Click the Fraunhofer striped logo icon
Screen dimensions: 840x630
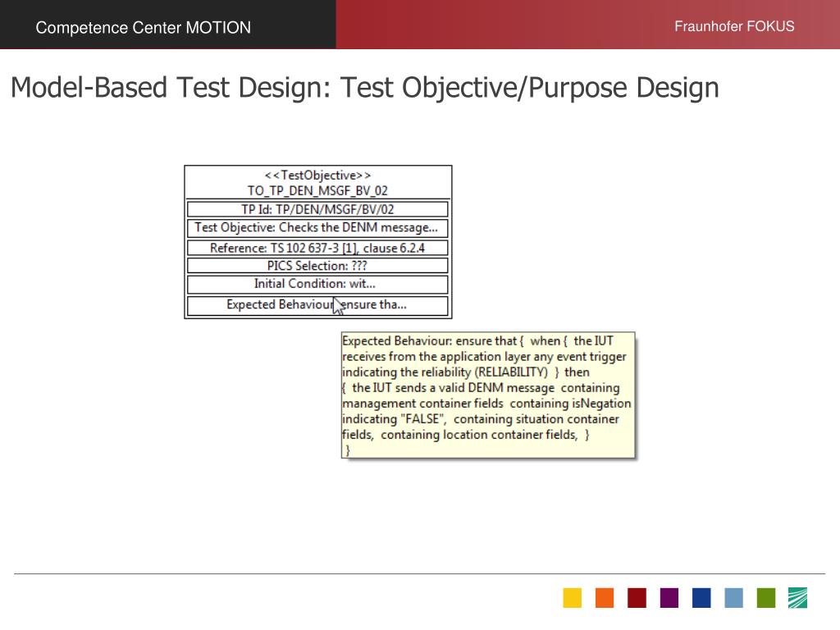click(x=797, y=598)
